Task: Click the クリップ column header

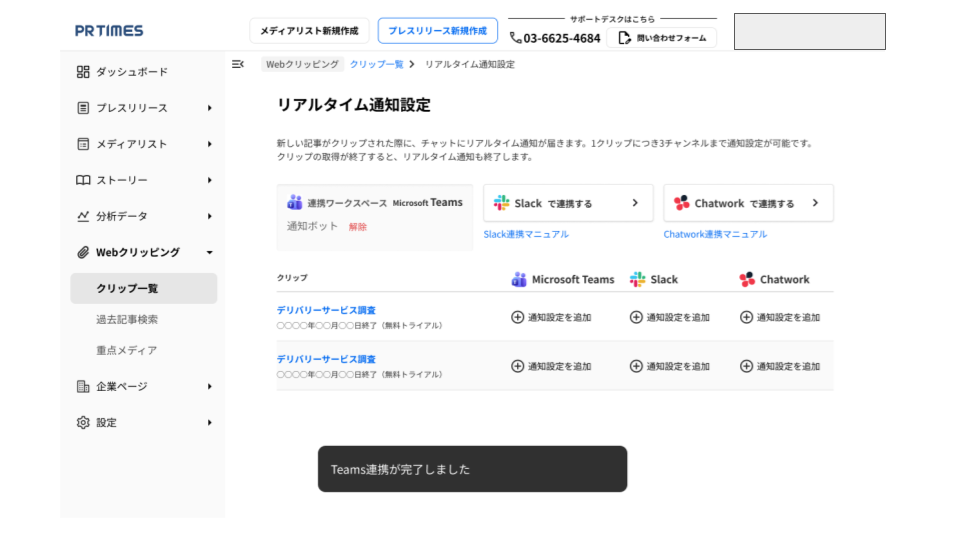Action: point(292,278)
